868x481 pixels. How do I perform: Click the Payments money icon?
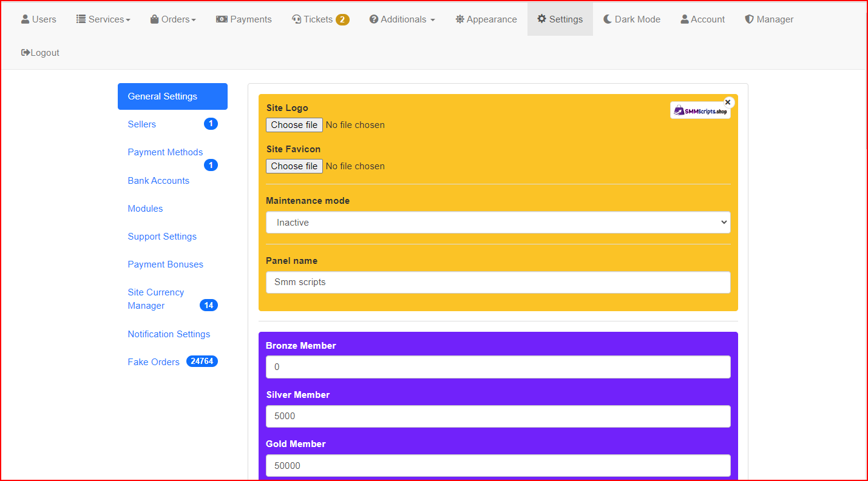point(222,19)
